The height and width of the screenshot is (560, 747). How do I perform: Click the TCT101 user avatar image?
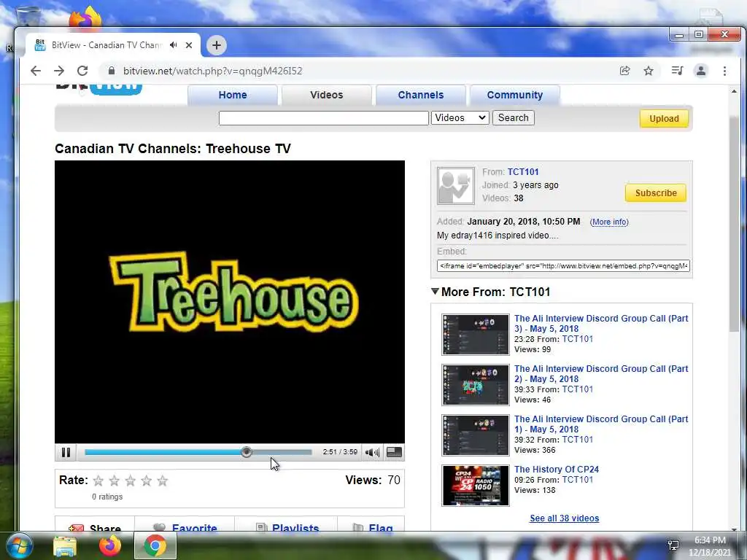point(456,186)
